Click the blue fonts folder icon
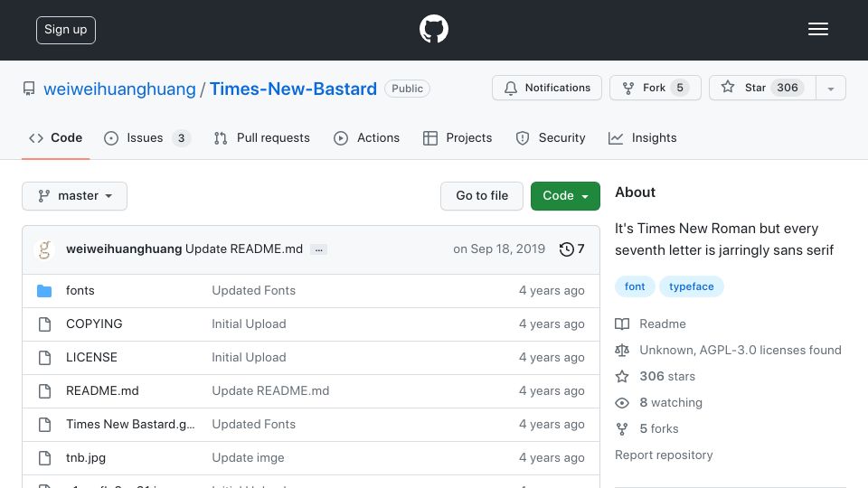The image size is (868, 488). 44,291
